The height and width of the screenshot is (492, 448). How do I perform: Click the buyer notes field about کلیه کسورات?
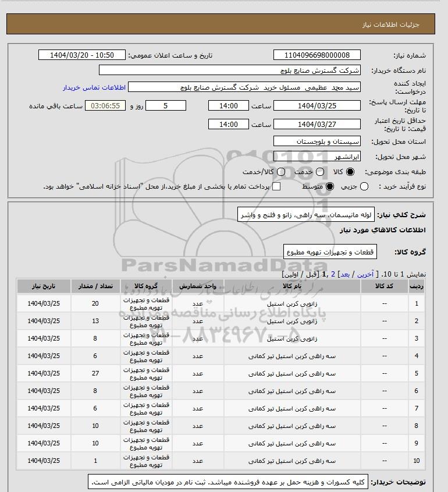pyautogui.click(x=228, y=482)
